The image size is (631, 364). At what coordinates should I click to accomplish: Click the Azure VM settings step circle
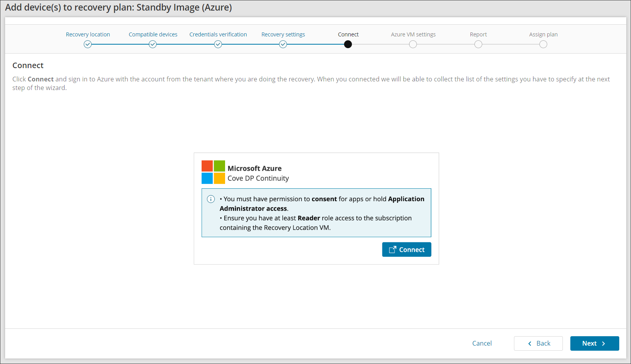[413, 45]
